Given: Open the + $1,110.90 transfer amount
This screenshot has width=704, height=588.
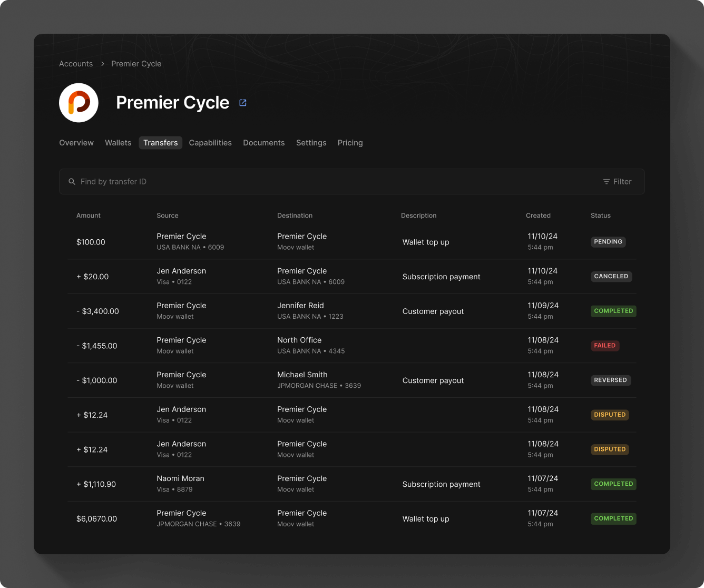Looking at the screenshot, I should [x=96, y=484].
